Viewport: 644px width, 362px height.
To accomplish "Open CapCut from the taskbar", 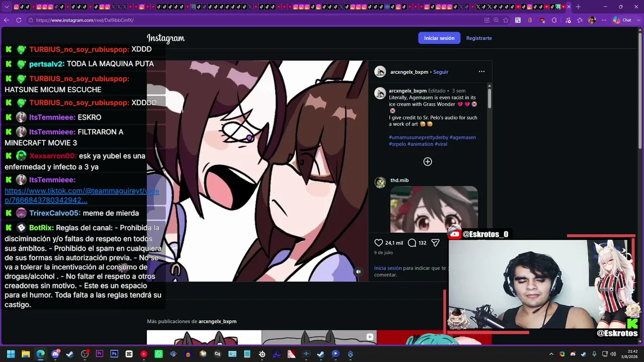I will (129, 354).
